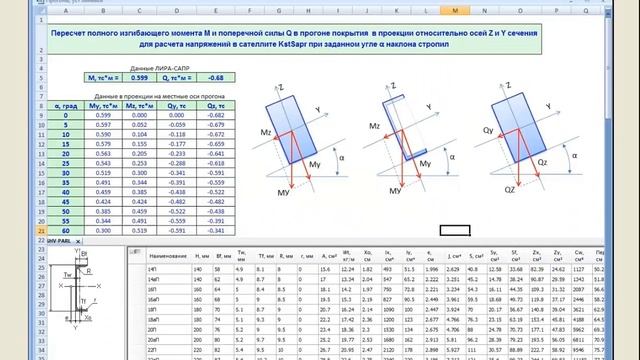Select profile row 22П name cell
This screenshot has height=360, width=640.
168,350
